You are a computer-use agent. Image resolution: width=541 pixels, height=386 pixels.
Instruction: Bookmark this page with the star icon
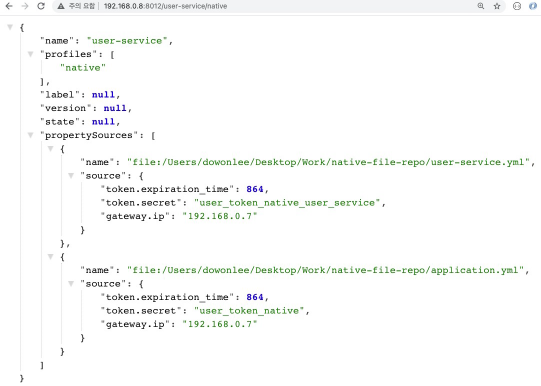(x=497, y=6)
